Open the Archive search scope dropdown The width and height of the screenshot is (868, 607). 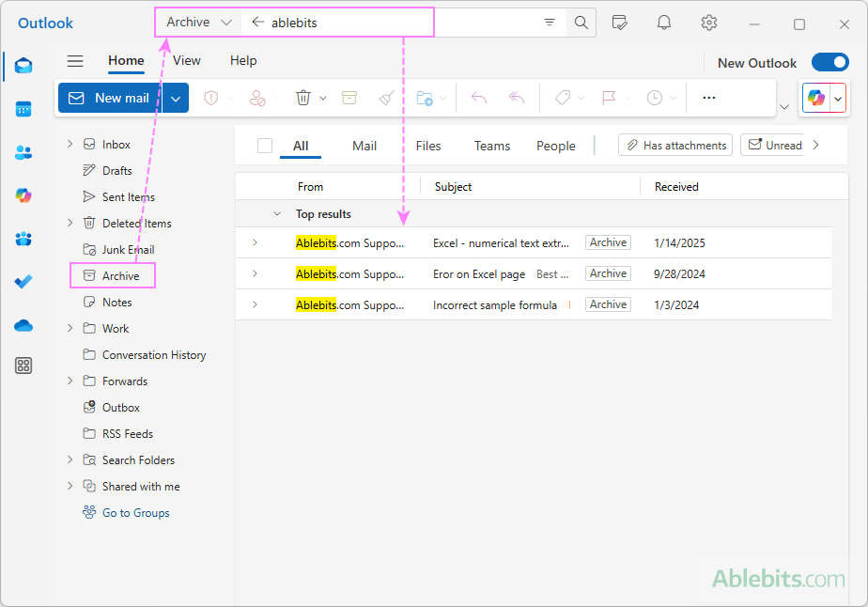199,23
